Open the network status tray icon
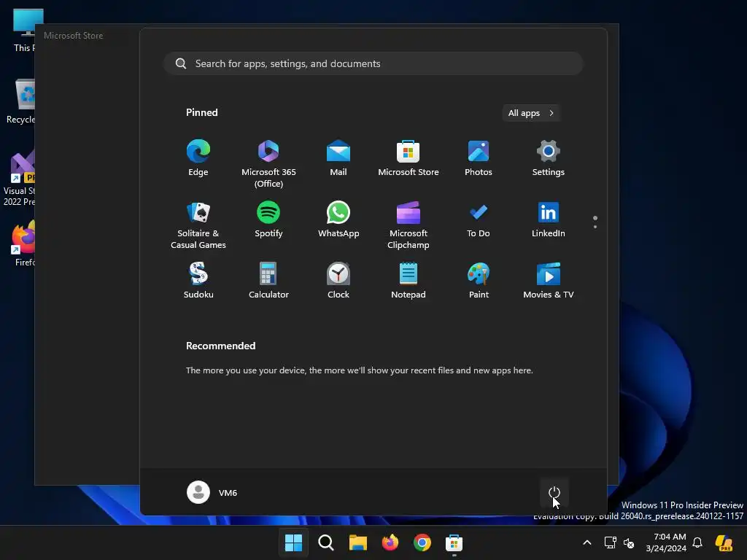This screenshot has width=747, height=560. [610, 542]
